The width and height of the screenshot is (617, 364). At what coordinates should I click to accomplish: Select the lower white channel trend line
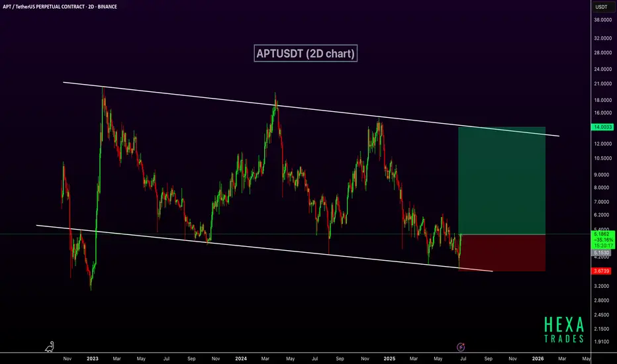(264, 248)
